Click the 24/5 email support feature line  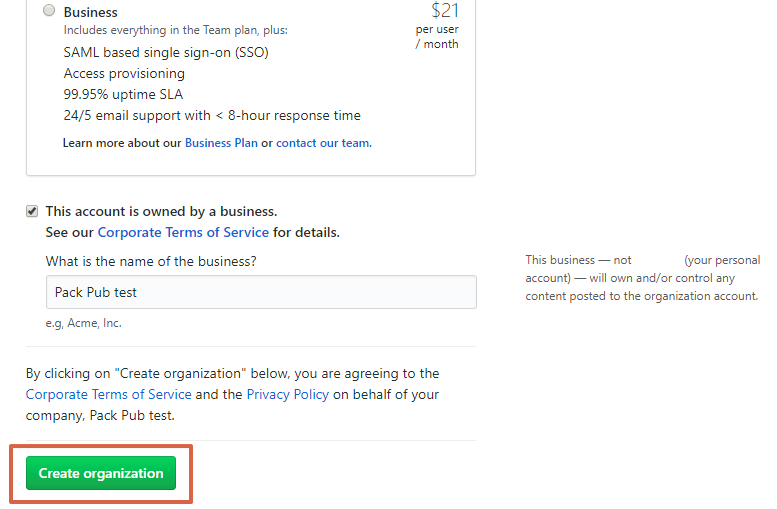click(x=212, y=115)
